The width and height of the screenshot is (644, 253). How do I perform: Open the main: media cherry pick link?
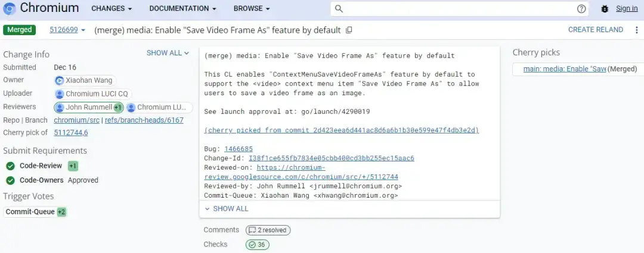(x=564, y=69)
